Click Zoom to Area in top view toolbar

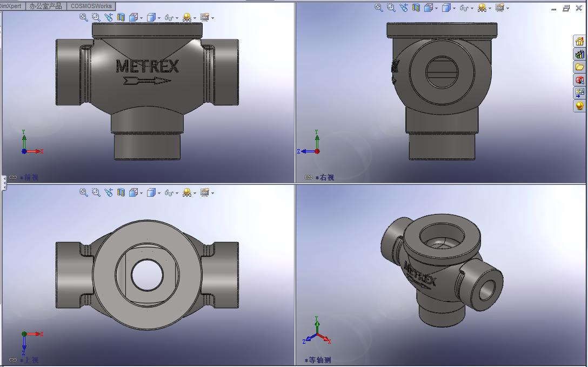[96, 192]
